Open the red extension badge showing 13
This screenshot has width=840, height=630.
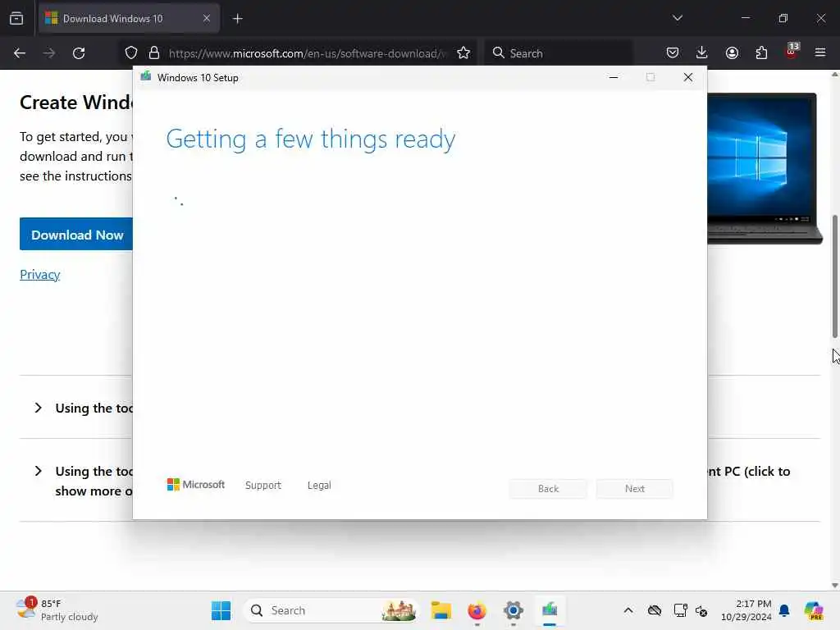(x=792, y=52)
